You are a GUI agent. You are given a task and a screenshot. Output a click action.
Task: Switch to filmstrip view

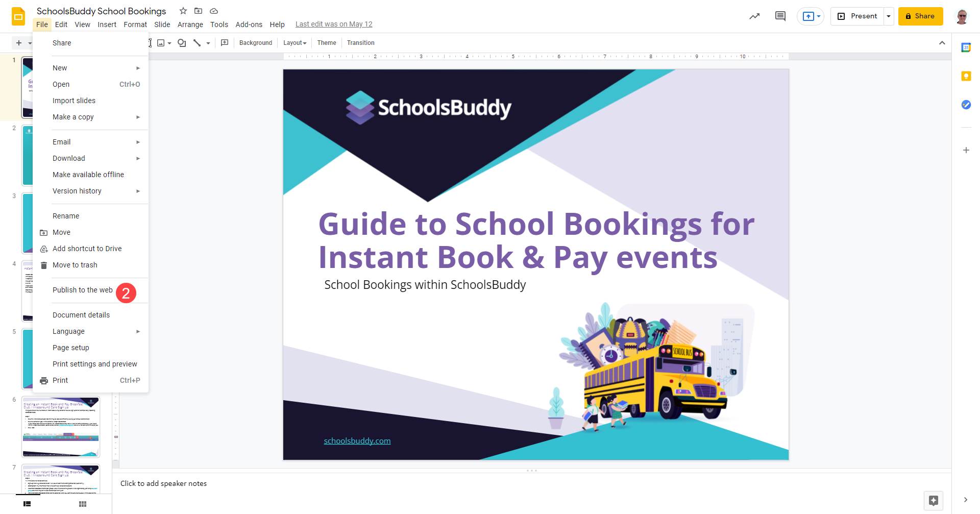pyautogui.click(x=27, y=504)
